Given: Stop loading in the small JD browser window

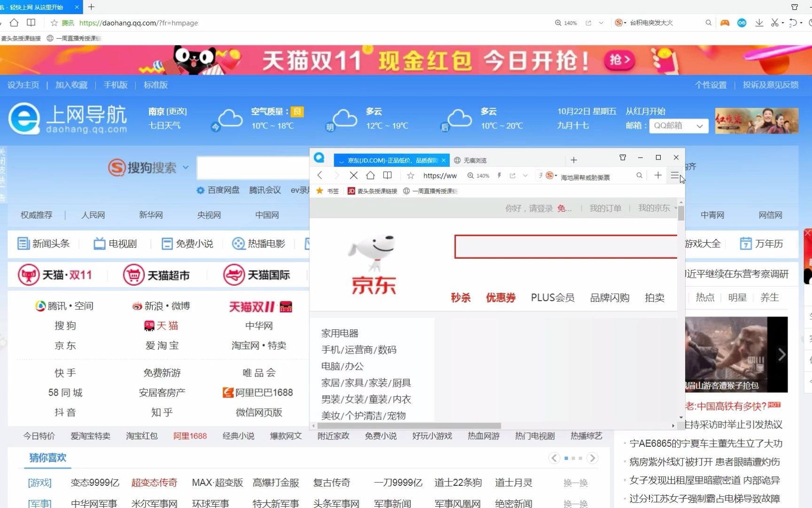Looking at the screenshot, I should 354,175.
